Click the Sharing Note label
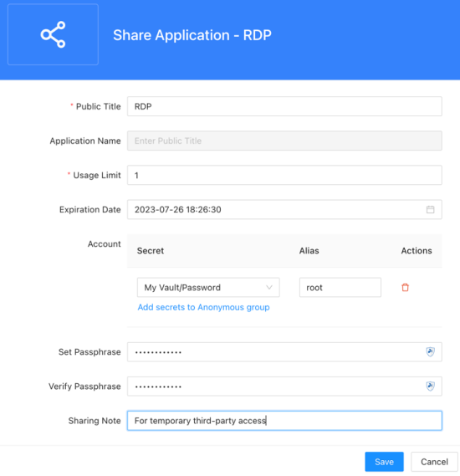The image size is (460, 476). tap(95, 421)
